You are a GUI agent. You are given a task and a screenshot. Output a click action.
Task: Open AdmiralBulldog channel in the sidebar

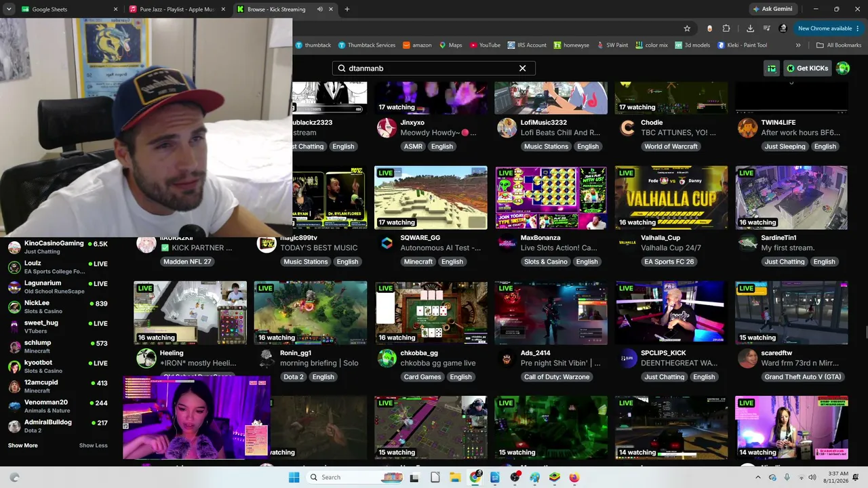(x=58, y=426)
